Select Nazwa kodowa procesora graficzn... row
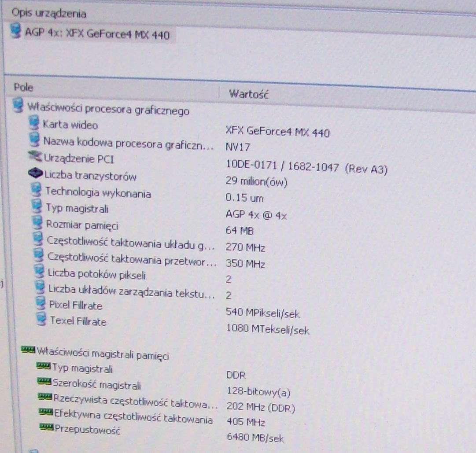476x453 pixels. pyautogui.click(x=128, y=143)
